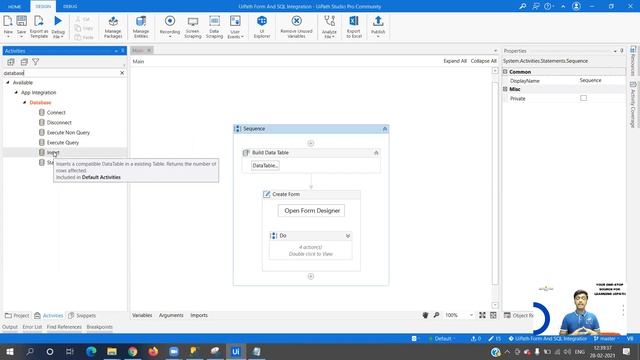Select the Connect database activity
Viewport: 640px width, 360px height.
[x=56, y=112]
